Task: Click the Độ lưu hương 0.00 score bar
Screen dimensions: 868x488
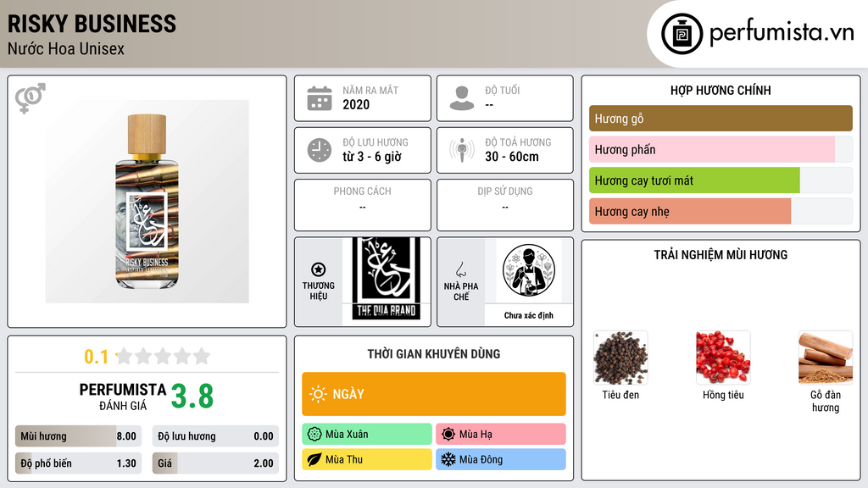Action: click(x=215, y=436)
